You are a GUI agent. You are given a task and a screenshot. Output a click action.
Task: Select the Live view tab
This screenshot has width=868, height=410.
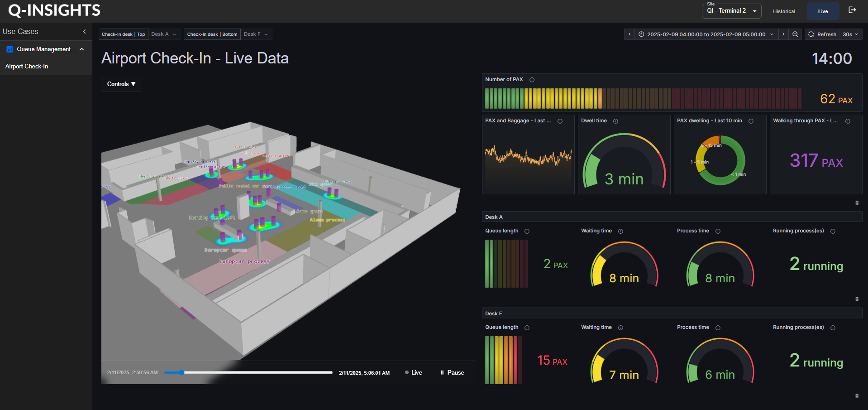tap(823, 11)
